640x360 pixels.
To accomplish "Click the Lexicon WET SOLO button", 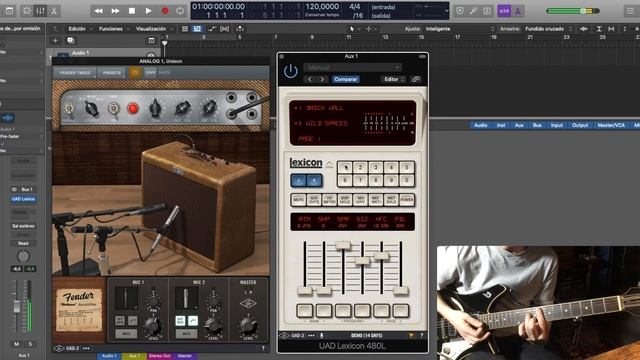I will tap(391, 200).
